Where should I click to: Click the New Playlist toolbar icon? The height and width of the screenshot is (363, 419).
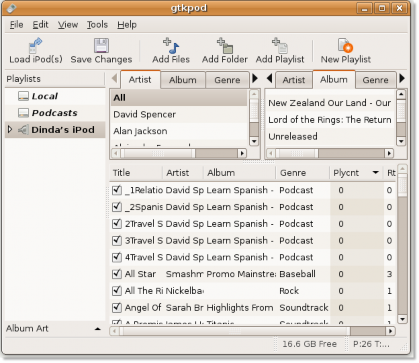[345, 46]
